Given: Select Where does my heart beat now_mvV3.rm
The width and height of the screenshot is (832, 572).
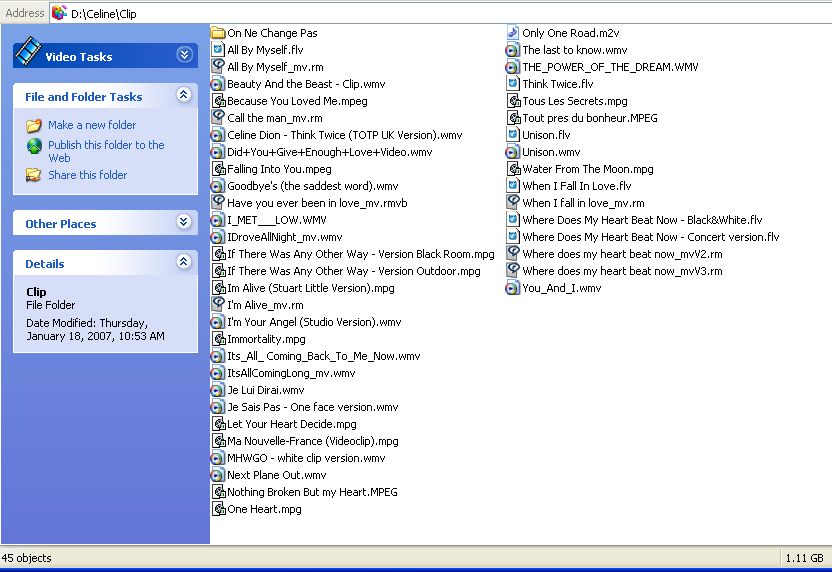Looking at the screenshot, I should pos(622,271).
